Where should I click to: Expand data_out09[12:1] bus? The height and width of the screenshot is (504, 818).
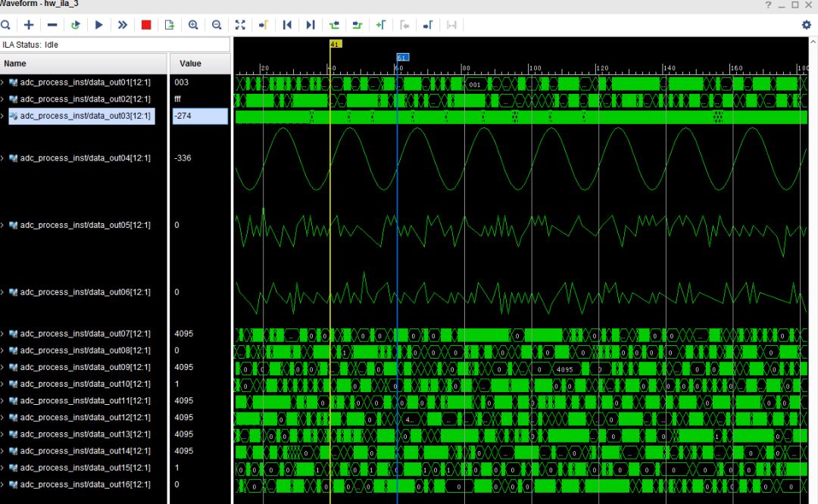[2, 367]
